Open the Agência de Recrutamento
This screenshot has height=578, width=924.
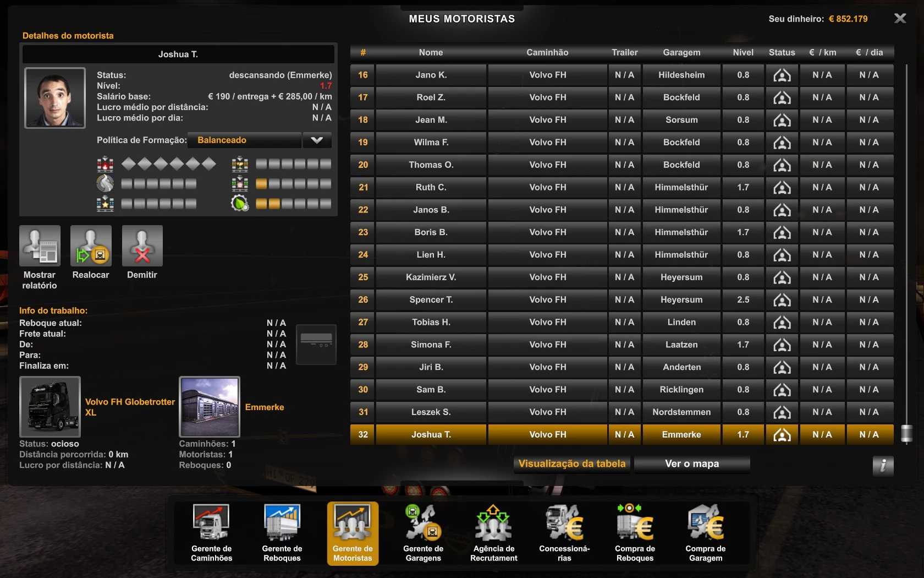493,532
